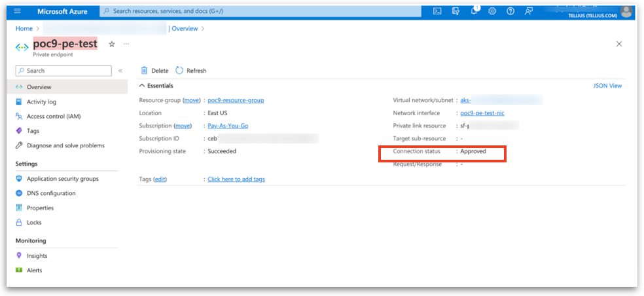Click the user account avatar
This screenshot has width=644, height=296.
click(626, 12)
